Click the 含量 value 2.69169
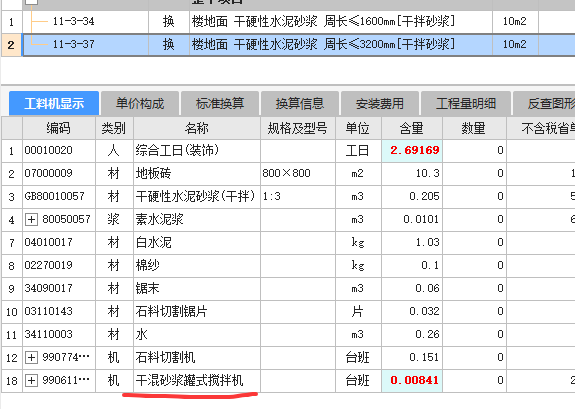575x409 pixels. tap(412, 150)
